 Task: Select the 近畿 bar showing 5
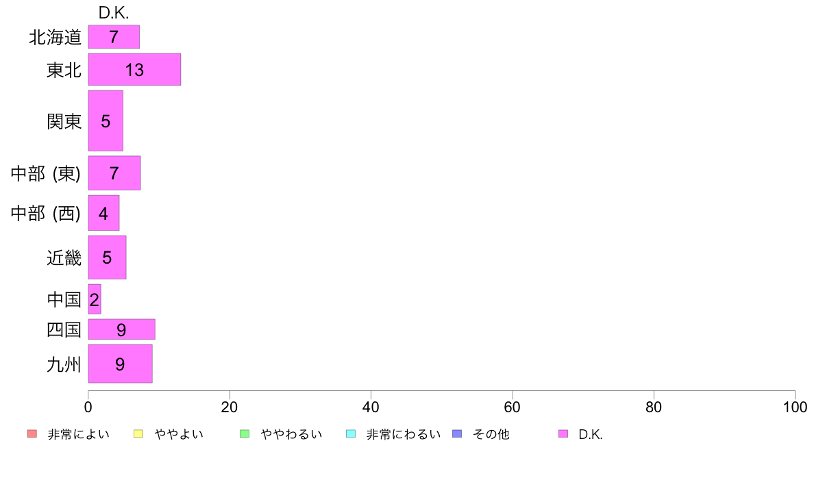(107, 257)
